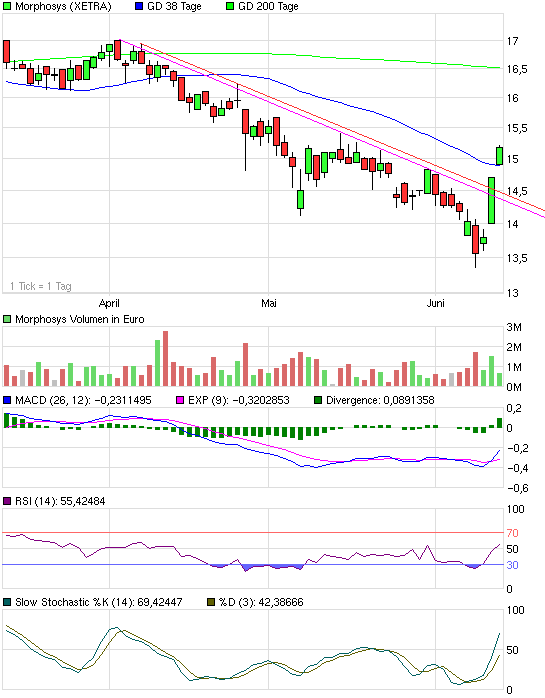Click the 17 price axis label

pos(512,41)
